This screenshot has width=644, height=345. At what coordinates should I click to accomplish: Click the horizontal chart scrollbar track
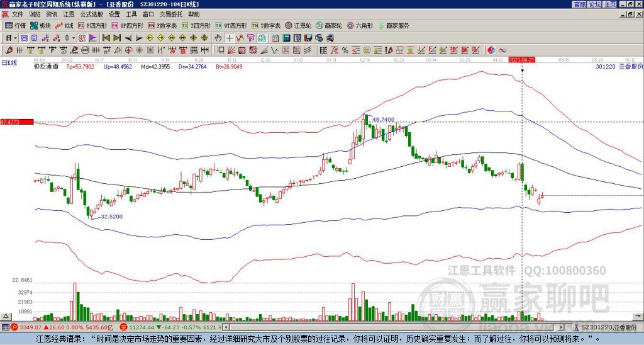pos(394,327)
